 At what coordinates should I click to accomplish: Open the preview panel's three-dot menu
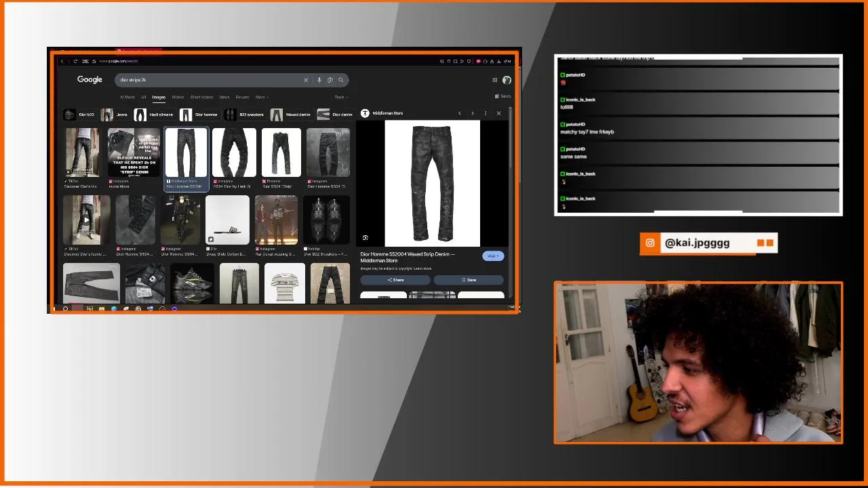(486, 113)
